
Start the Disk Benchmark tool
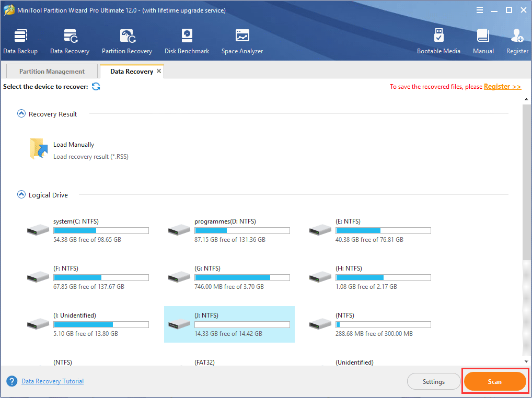click(x=187, y=42)
